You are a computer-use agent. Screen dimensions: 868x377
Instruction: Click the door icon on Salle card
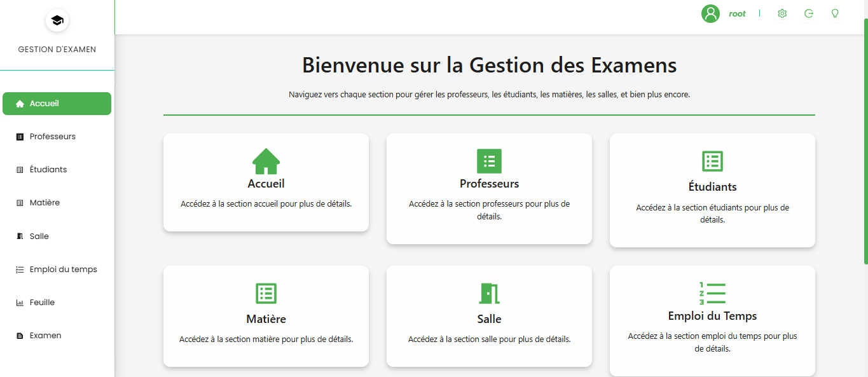489,294
